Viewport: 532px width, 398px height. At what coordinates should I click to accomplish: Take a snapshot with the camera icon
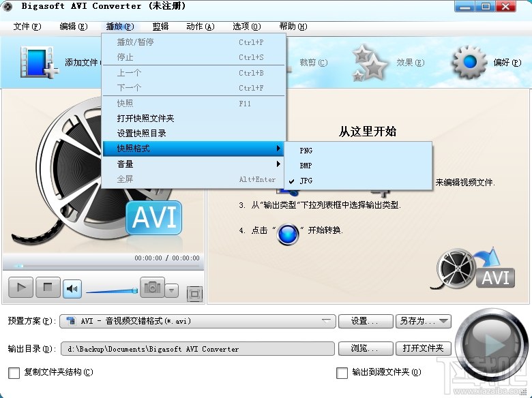pos(152,288)
